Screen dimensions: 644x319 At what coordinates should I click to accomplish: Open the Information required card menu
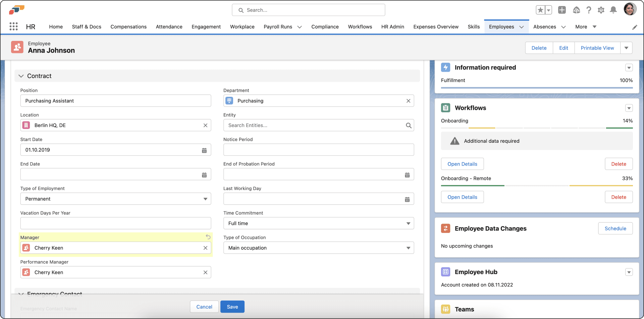point(629,68)
